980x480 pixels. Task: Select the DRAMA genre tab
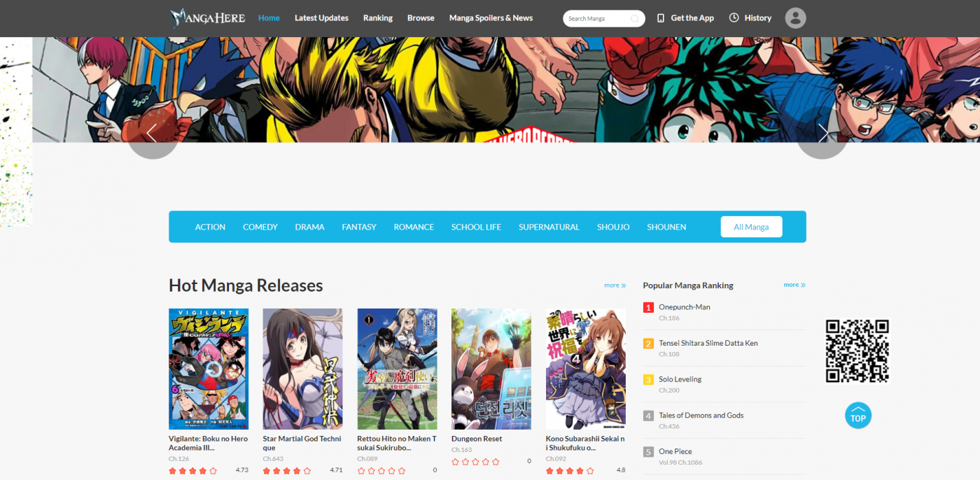[309, 227]
